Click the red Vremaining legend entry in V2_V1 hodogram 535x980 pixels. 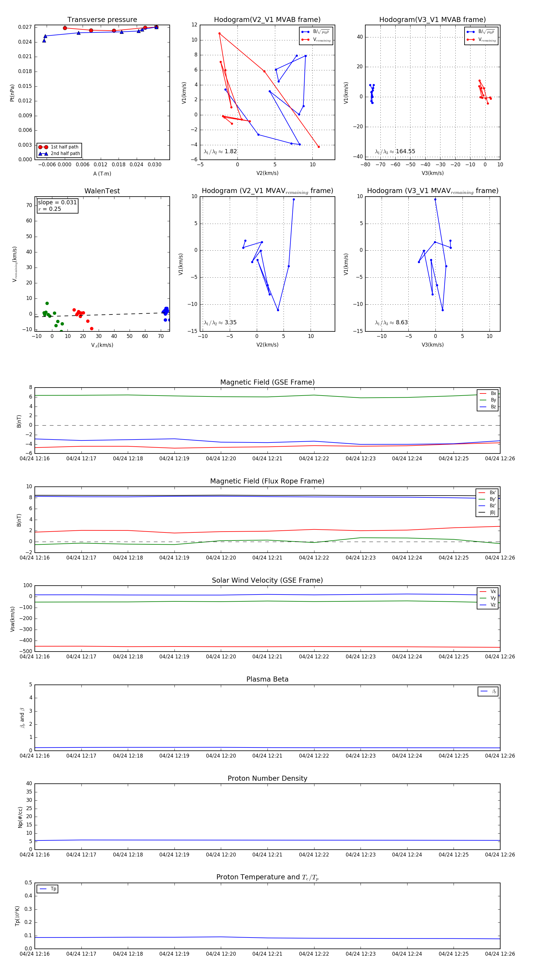(x=316, y=39)
